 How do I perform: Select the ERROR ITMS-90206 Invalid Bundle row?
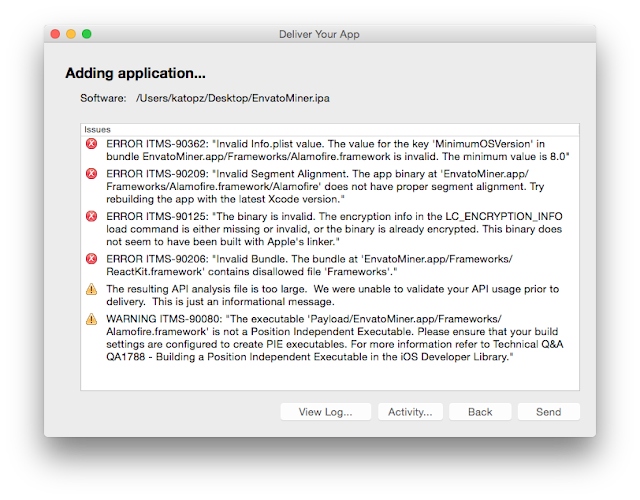click(x=330, y=265)
